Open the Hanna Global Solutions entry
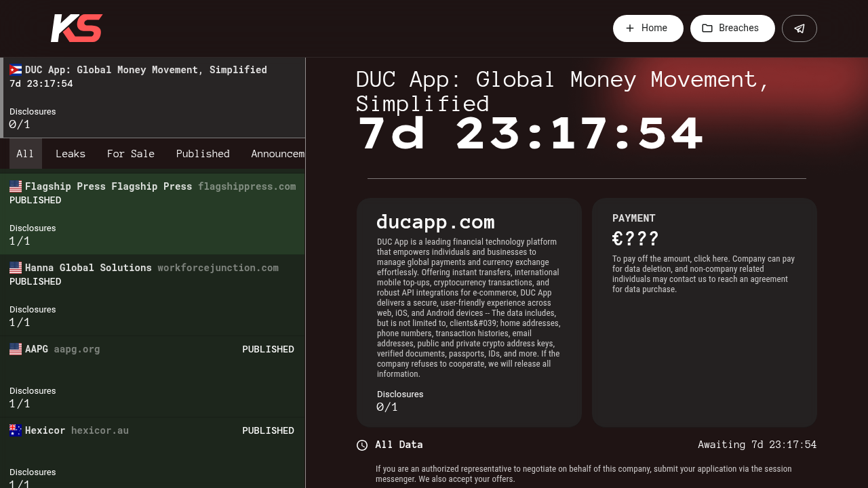 [x=153, y=295]
